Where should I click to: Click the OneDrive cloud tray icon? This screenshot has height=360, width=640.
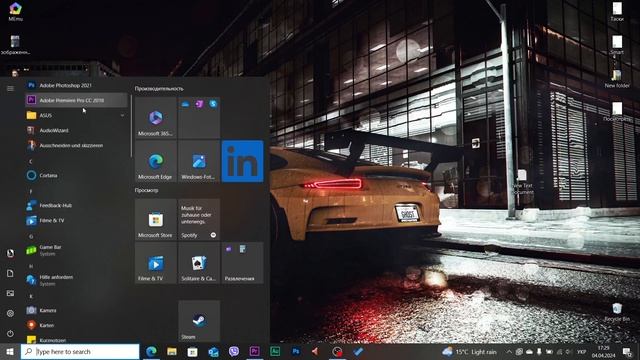click(529, 351)
